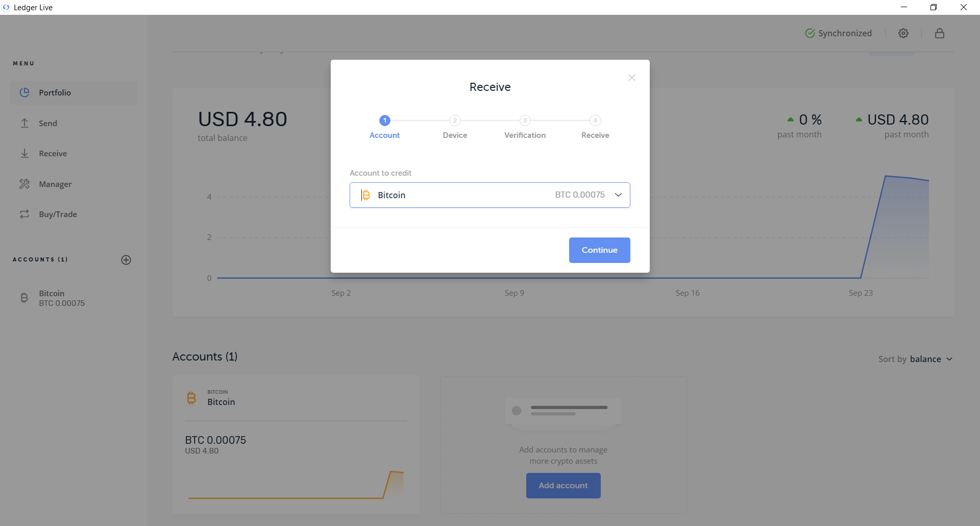Open Manager from sidebar menu
Viewport: 980px width, 526px height.
click(x=73, y=184)
